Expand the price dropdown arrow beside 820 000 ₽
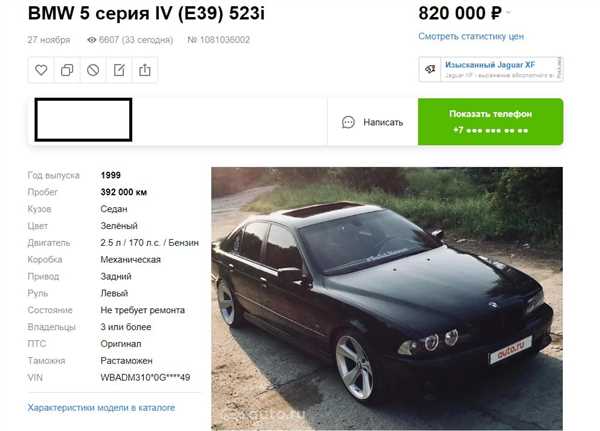The width and height of the screenshot is (600, 431). click(509, 13)
